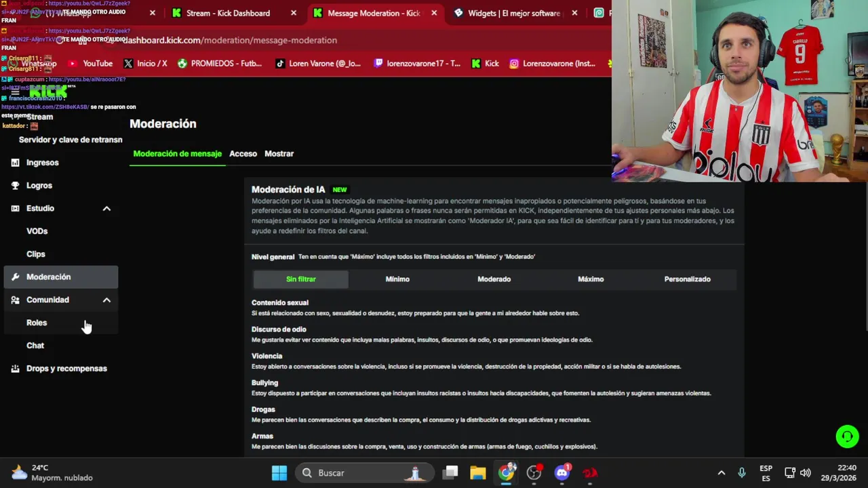Click the Drops y recompensas icon
868x488 pixels.
click(15, 369)
